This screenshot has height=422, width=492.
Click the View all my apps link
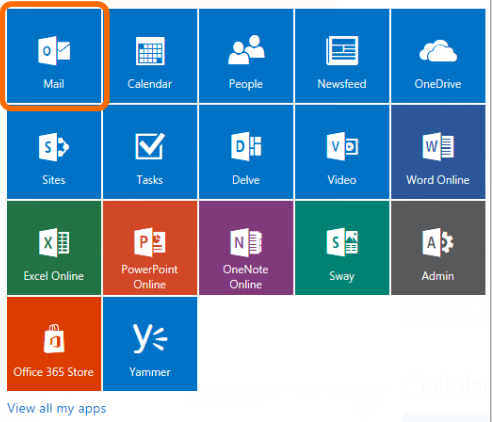click(57, 408)
